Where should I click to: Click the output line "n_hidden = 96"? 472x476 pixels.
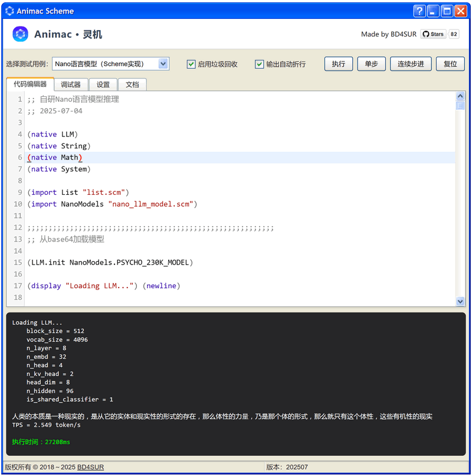click(50, 391)
